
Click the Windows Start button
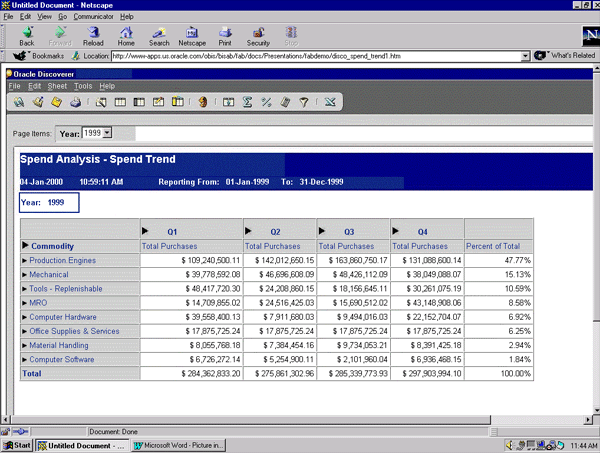17,445
